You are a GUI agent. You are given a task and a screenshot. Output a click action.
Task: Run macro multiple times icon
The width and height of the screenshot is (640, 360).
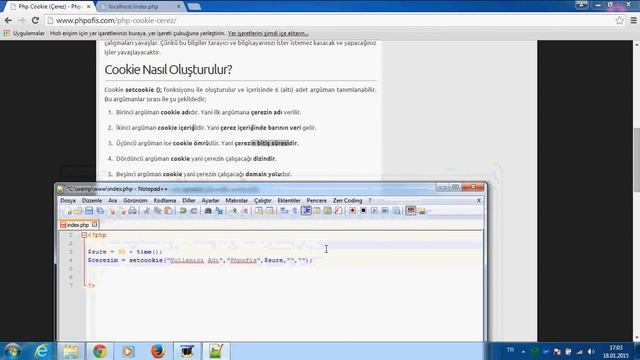click(x=385, y=211)
